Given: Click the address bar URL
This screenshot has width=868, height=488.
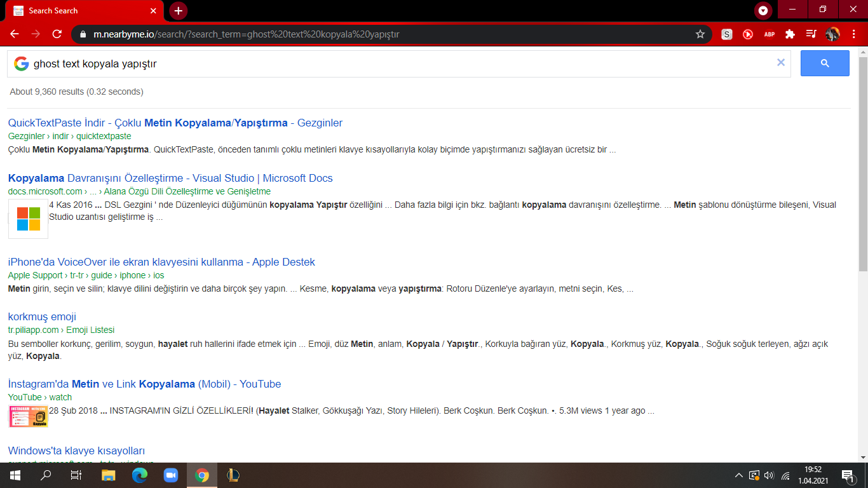Looking at the screenshot, I should (x=247, y=34).
